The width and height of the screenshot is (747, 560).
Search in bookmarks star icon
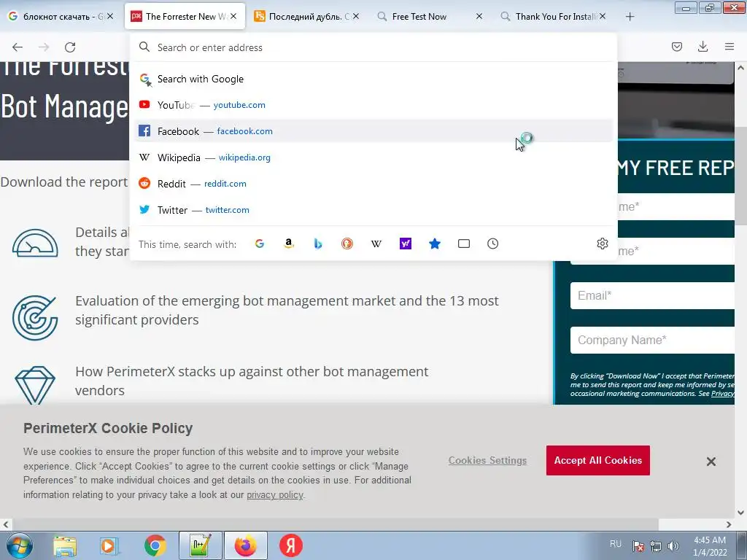435,244
